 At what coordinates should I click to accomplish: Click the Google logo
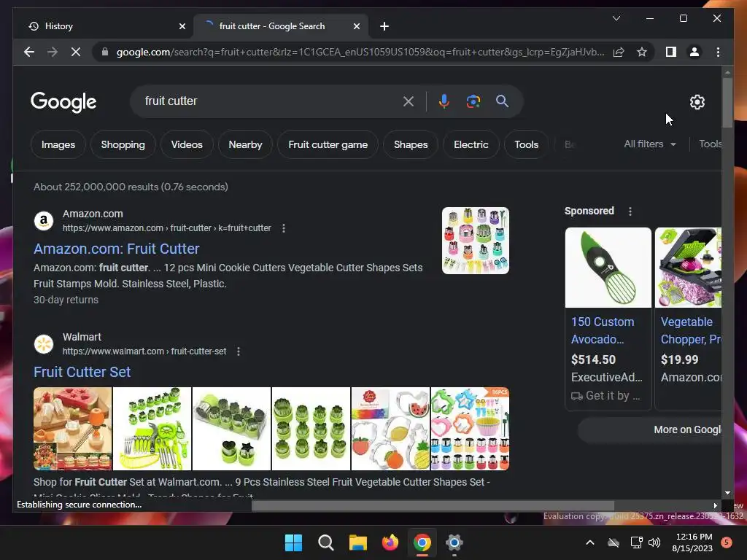(63, 102)
